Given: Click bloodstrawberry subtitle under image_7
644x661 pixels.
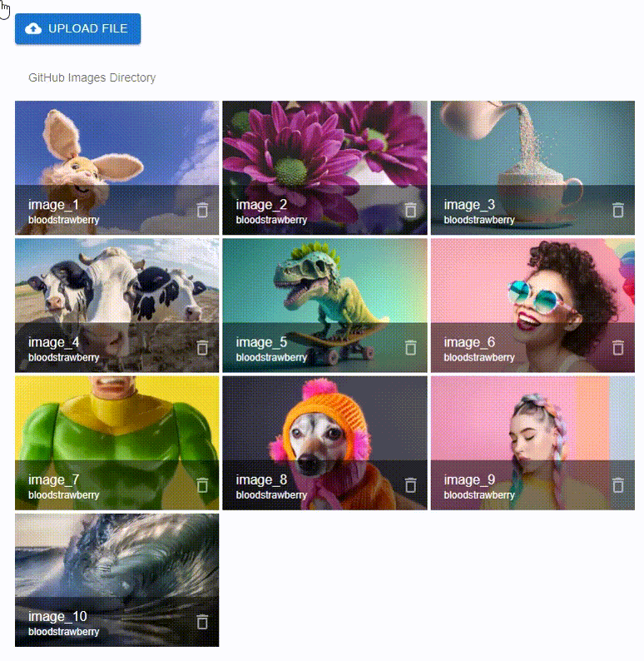Looking at the screenshot, I should (x=63, y=495).
